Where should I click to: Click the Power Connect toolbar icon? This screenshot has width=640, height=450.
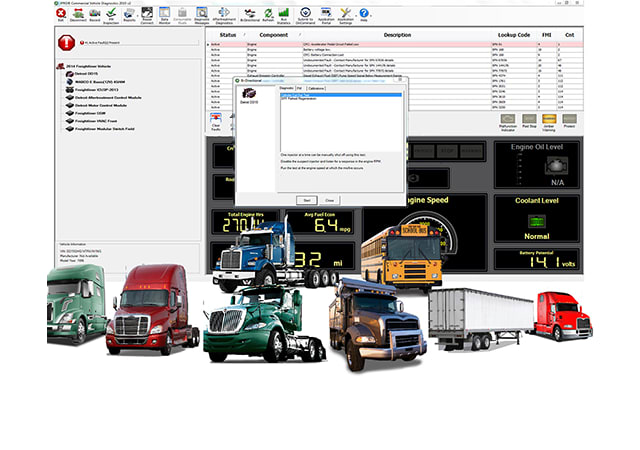[147, 16]
